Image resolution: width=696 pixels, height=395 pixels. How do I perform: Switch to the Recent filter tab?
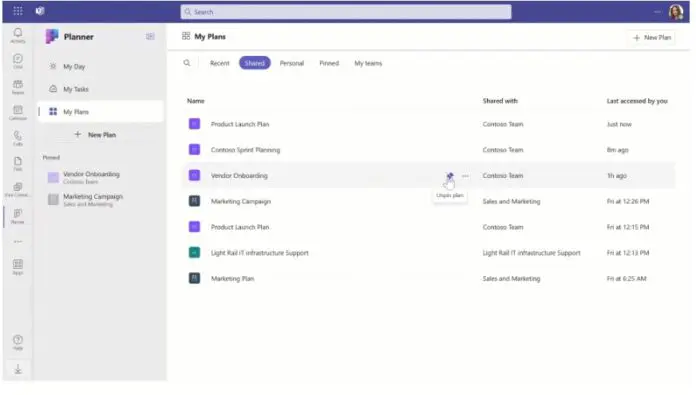220,63
